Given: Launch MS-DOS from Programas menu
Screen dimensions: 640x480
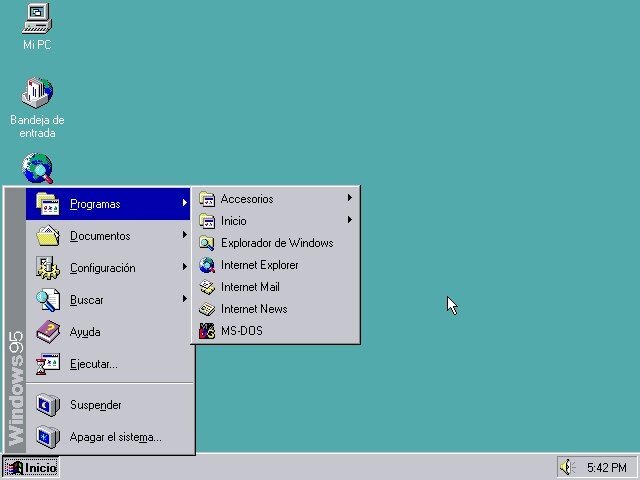Looking at the screenshot, I should tap(276, 331).
